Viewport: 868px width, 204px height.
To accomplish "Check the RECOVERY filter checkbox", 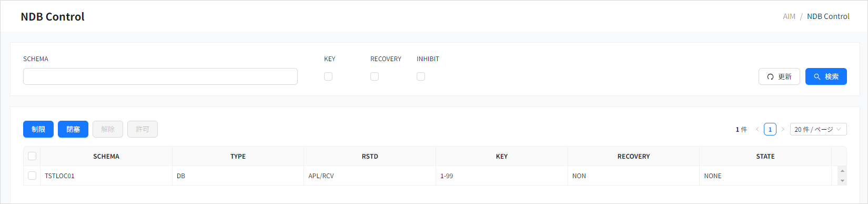I will coord(375,76).
